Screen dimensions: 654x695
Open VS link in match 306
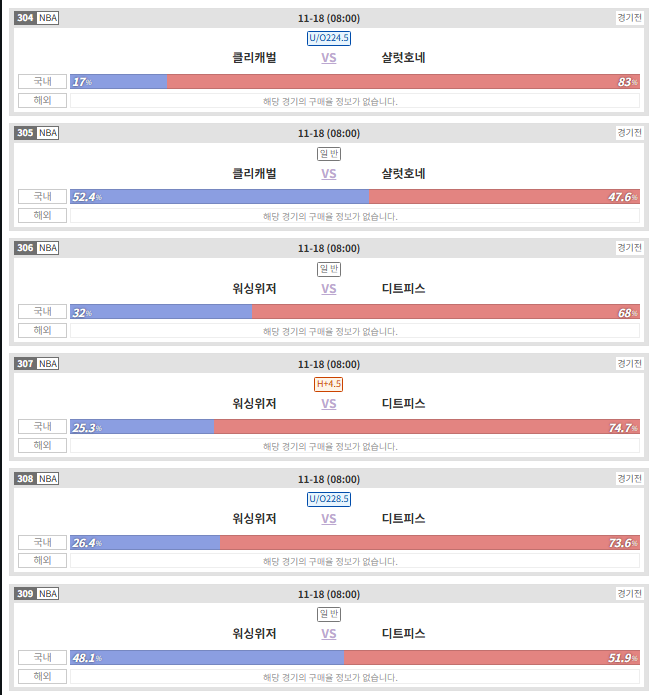[x=329, y=289]
